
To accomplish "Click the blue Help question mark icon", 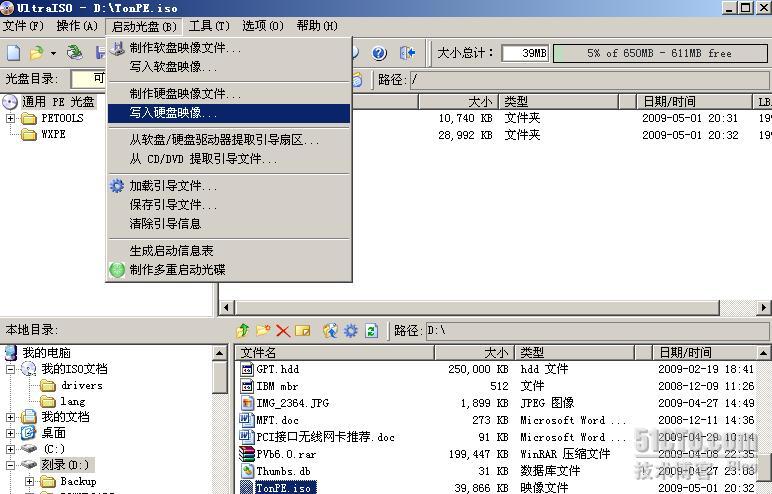I will 379,53.
